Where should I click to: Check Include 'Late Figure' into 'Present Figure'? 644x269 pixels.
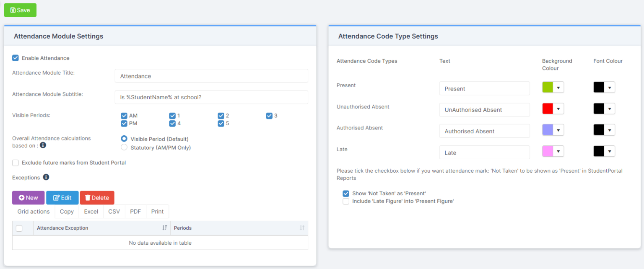tap(346, 201)
